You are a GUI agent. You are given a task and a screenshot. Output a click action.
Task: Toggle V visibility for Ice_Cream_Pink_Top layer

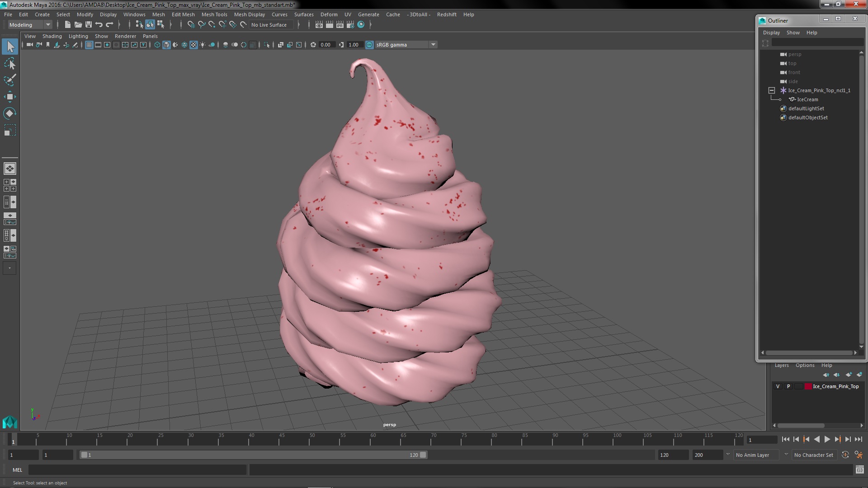[x=778, y=386]
